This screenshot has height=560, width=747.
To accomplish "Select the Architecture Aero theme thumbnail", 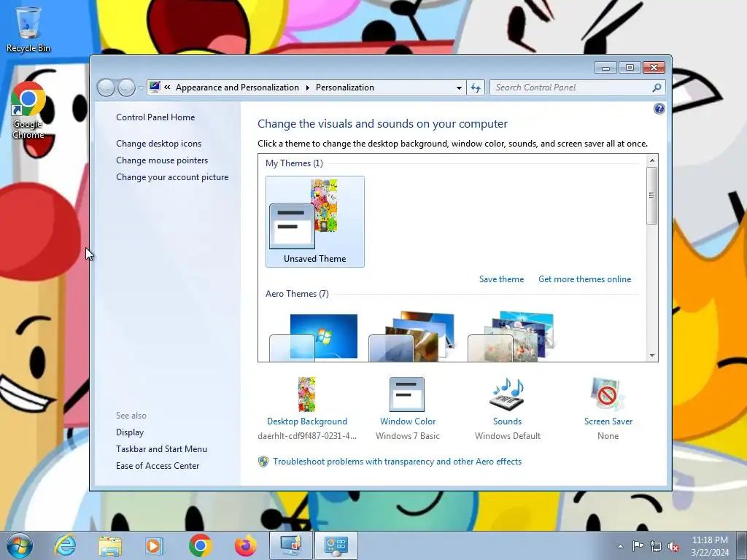I will pos(411,335).
